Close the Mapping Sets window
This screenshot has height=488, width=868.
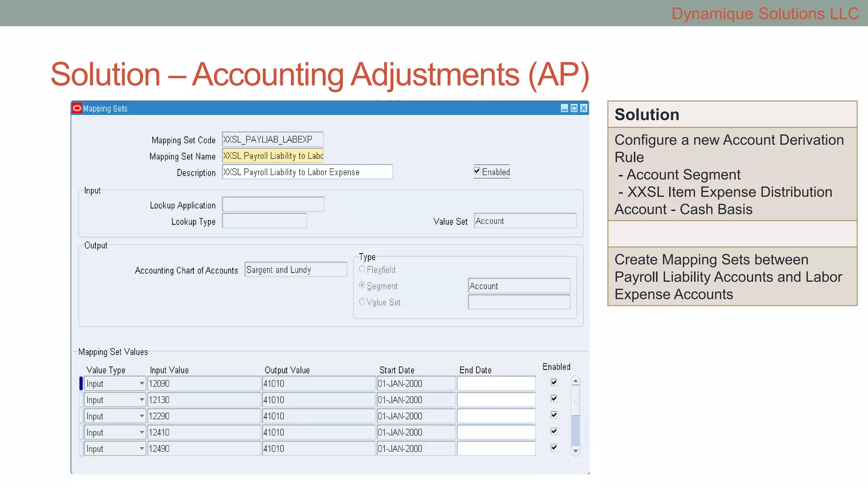pos(584,108)
